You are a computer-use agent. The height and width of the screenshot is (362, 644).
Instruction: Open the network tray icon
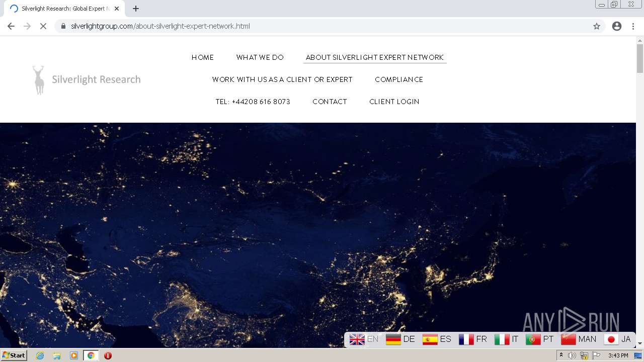[x=584, y=355]
